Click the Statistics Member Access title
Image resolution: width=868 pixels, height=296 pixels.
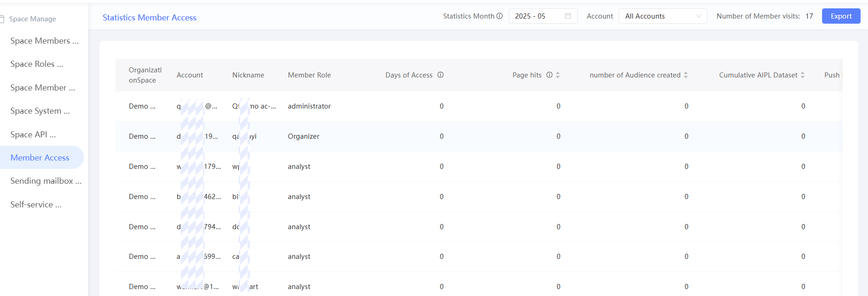coord(149,18)
